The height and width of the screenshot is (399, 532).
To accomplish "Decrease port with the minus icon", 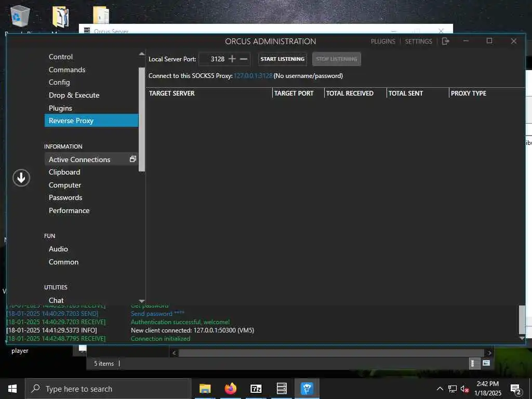I will 244,59.
